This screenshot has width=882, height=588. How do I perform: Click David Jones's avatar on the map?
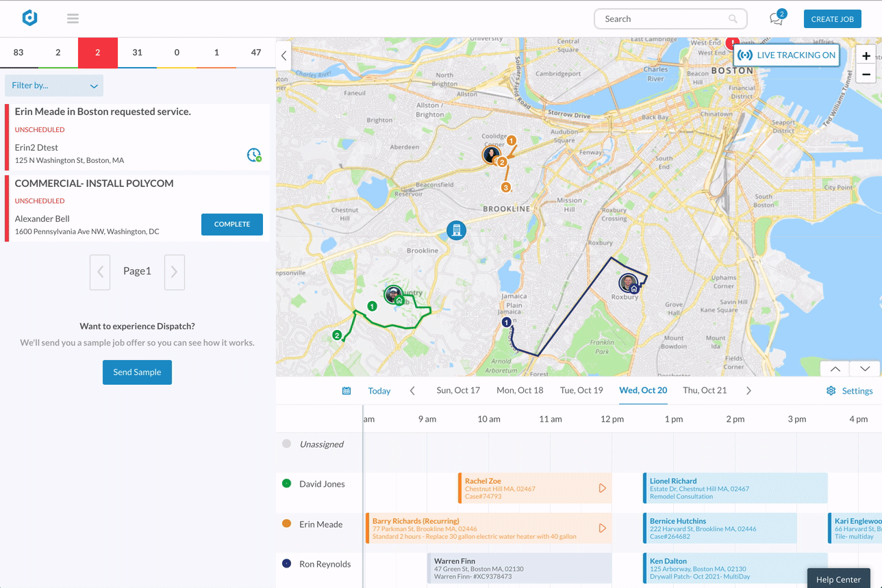coord(393,295)
